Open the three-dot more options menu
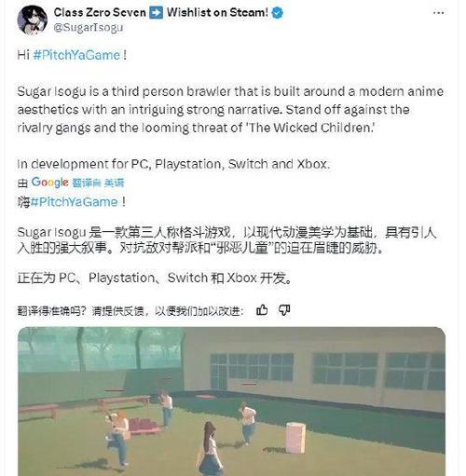The width and height of the screenshot is (466, 476). (438, 13)
